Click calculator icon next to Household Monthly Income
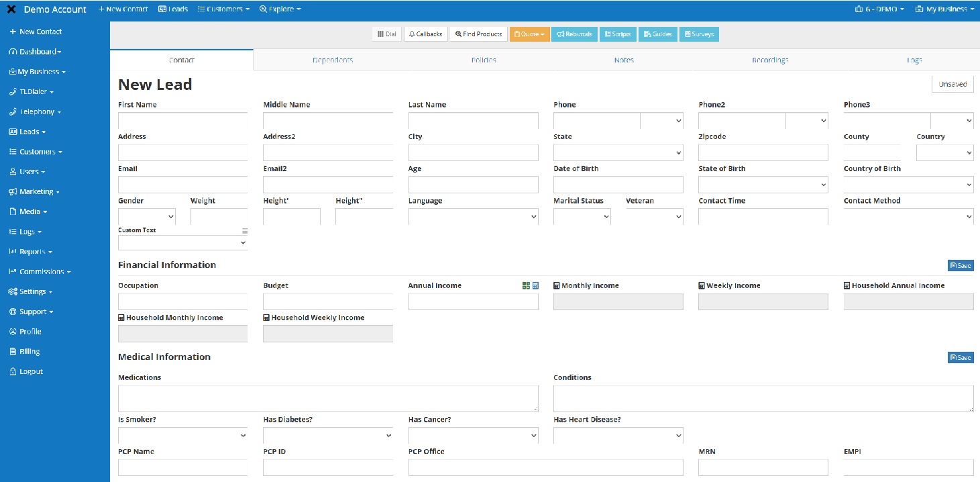The image size is (980, 482). (x=121, y=318)
